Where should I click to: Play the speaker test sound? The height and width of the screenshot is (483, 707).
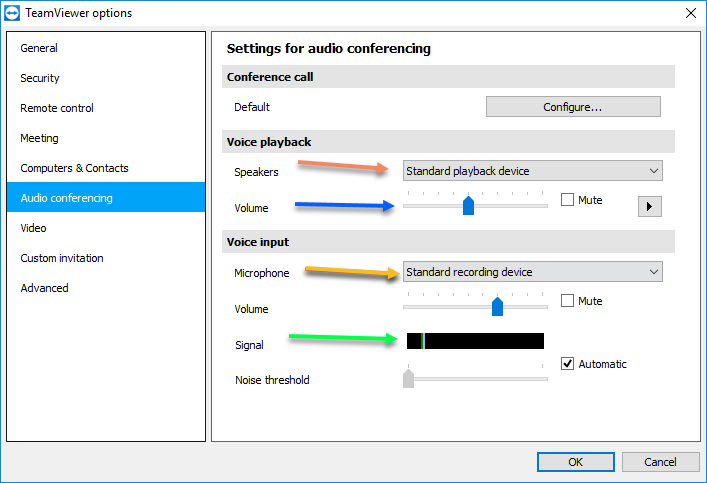coord(649,207)
